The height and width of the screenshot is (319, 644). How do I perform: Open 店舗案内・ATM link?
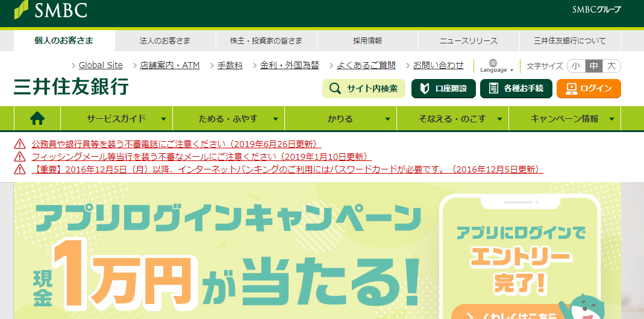coord(170,65)
